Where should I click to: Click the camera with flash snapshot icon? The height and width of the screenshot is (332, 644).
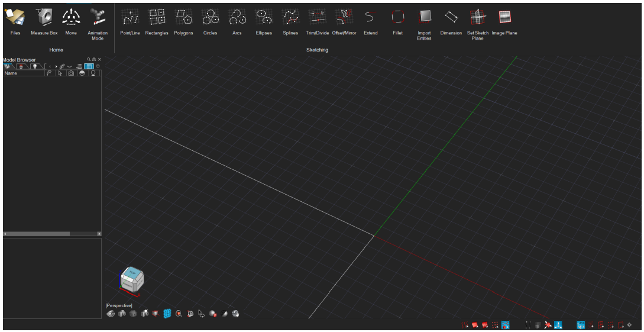145,314
